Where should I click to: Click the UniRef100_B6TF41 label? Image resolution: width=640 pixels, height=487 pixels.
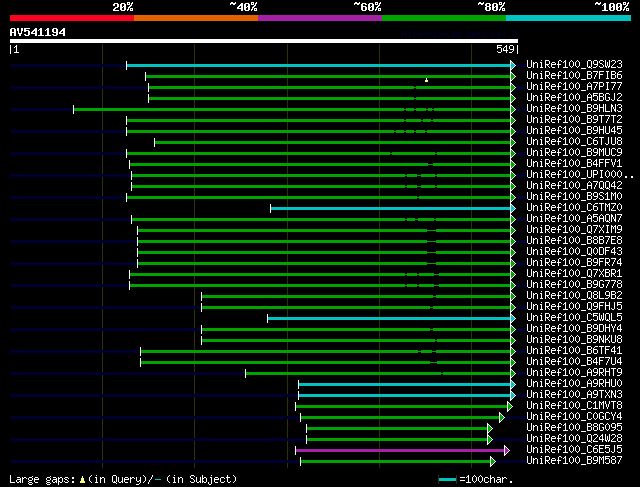click(x=574, y=351)
